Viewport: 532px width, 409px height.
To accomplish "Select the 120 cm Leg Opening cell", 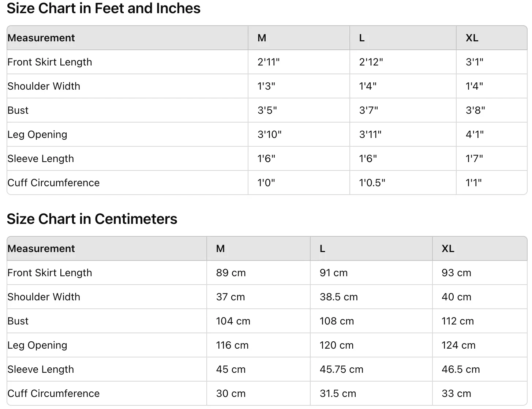I will pyautogui.click(x=336, y=345).
